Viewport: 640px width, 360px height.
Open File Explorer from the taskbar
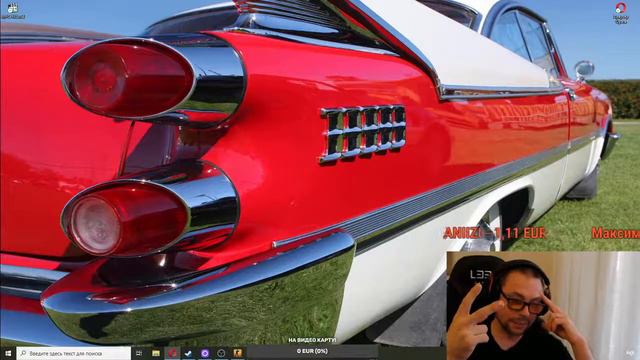pyautogui.click(x=156, y=353)
